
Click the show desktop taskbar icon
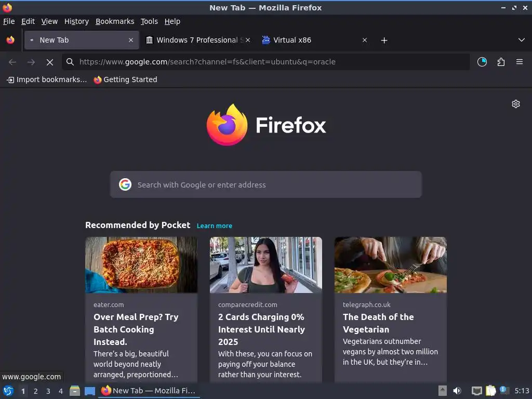click(90, 391)
